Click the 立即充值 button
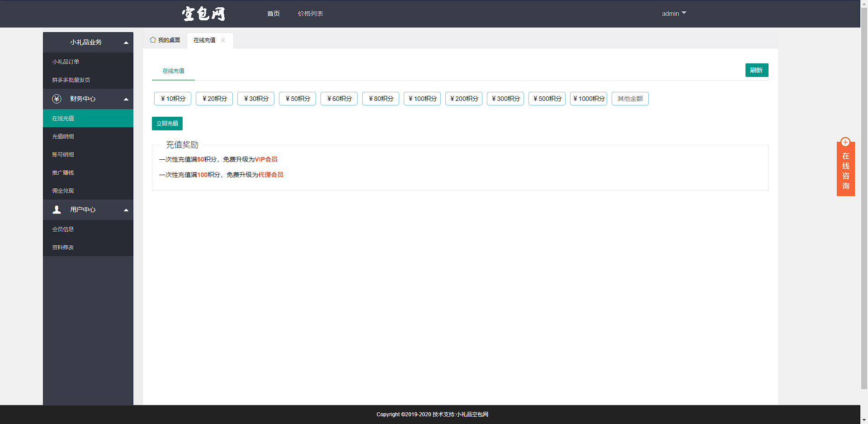Image resolution: width=868 pixels, height=424 pixels. [x=167, y=124]
